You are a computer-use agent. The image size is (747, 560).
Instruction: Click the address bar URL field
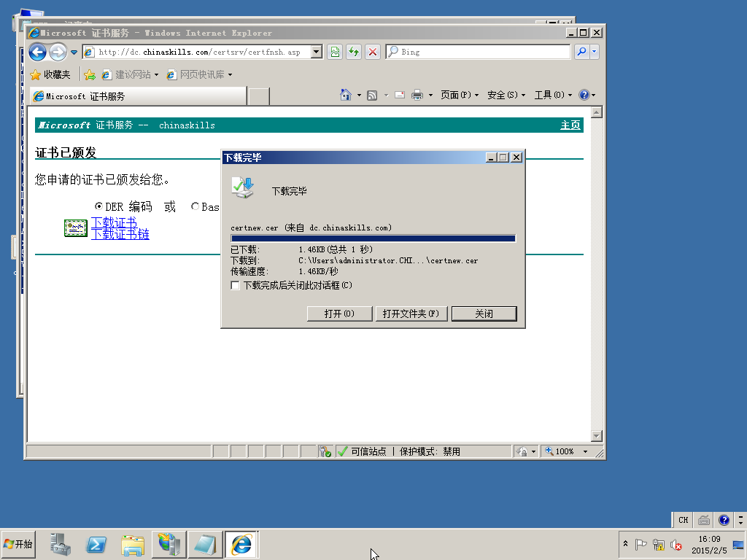pos(198,52)
